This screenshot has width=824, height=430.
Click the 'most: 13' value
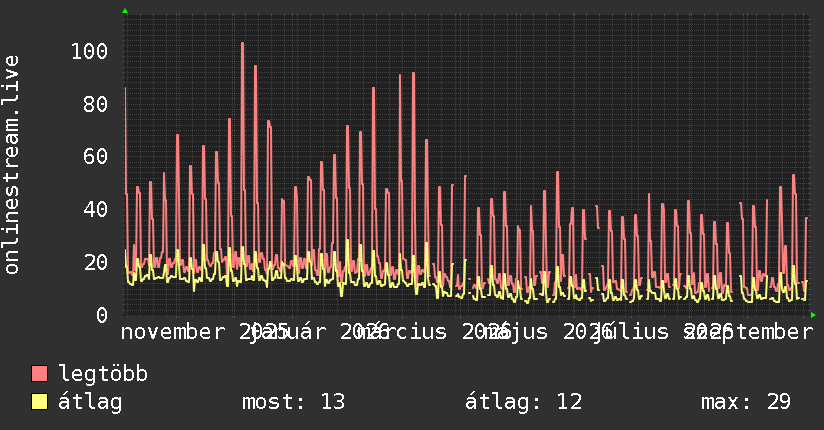(x=293, y=402)
